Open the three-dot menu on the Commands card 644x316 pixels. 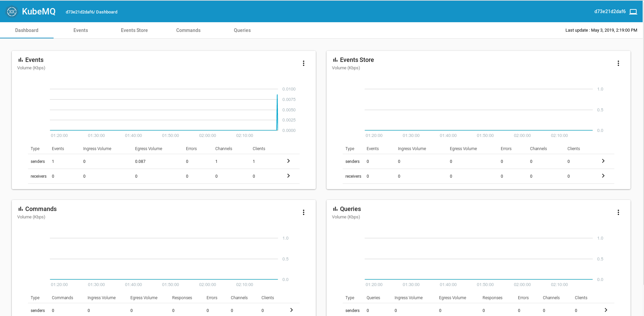click(x=304, y=212)
